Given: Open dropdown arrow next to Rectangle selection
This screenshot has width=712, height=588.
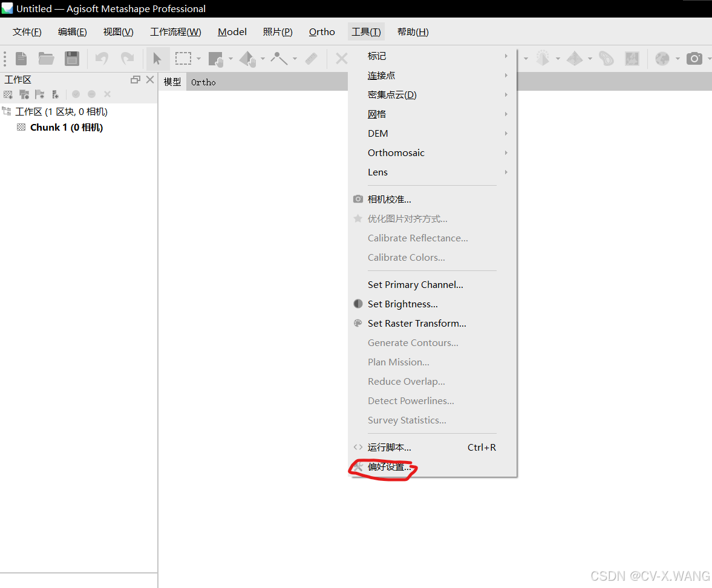Looking at the screenshot, I should point(198,59).
